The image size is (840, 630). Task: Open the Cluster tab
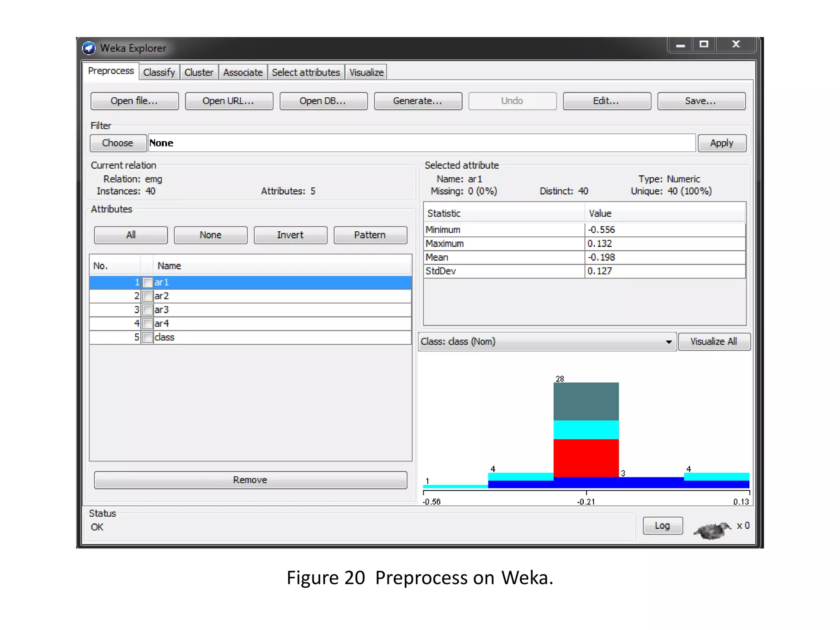coord(199,72)
